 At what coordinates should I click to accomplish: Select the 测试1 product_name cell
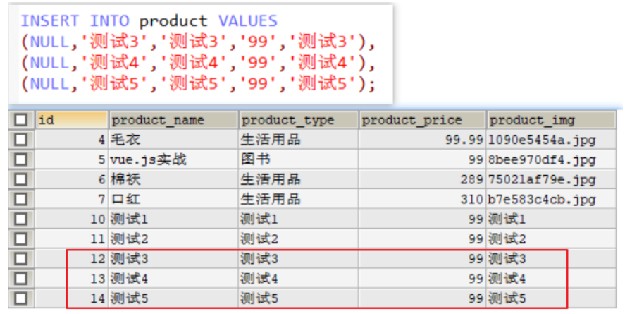[173, 219]
